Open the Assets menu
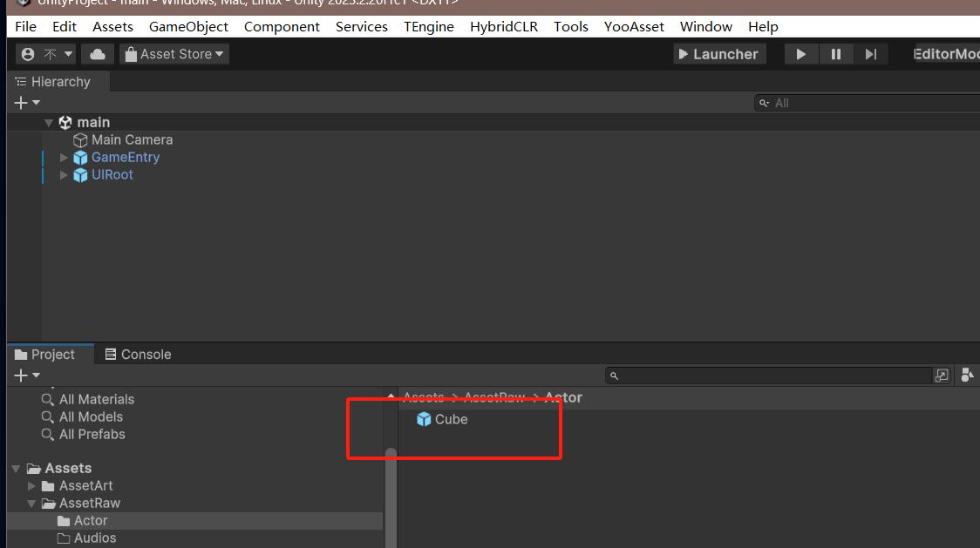The width and height of the screenshot is (980, 548). [x=112, y=27]
